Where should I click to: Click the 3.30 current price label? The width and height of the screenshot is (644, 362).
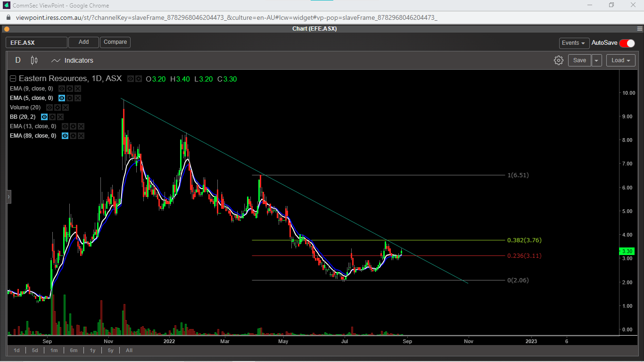point(627,251)
